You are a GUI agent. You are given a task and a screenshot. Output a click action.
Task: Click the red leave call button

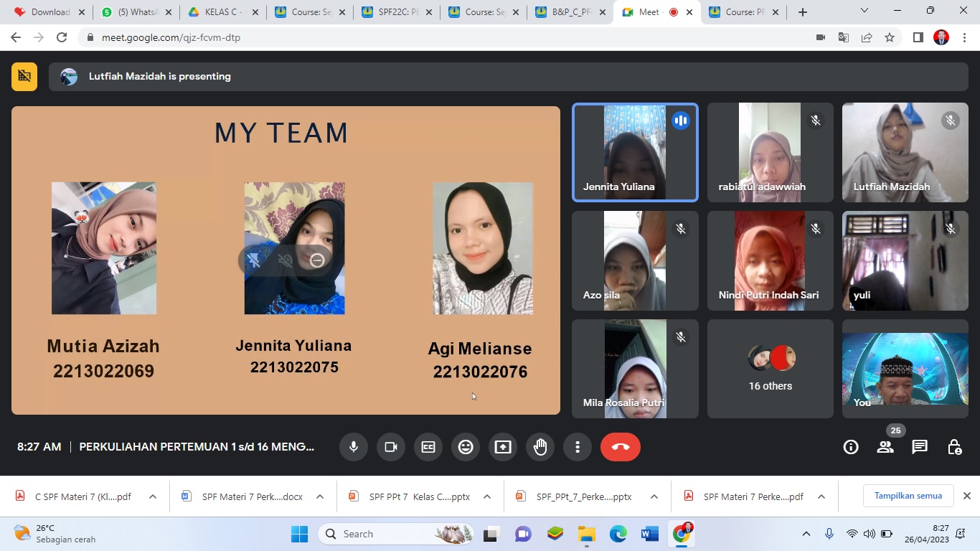pos(620,447)
